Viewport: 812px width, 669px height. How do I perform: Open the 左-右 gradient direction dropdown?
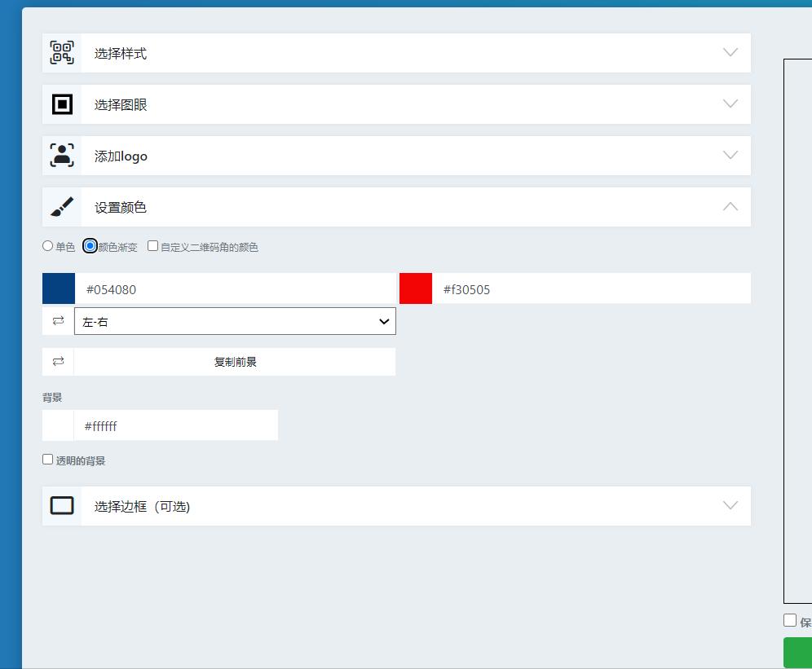235,320
